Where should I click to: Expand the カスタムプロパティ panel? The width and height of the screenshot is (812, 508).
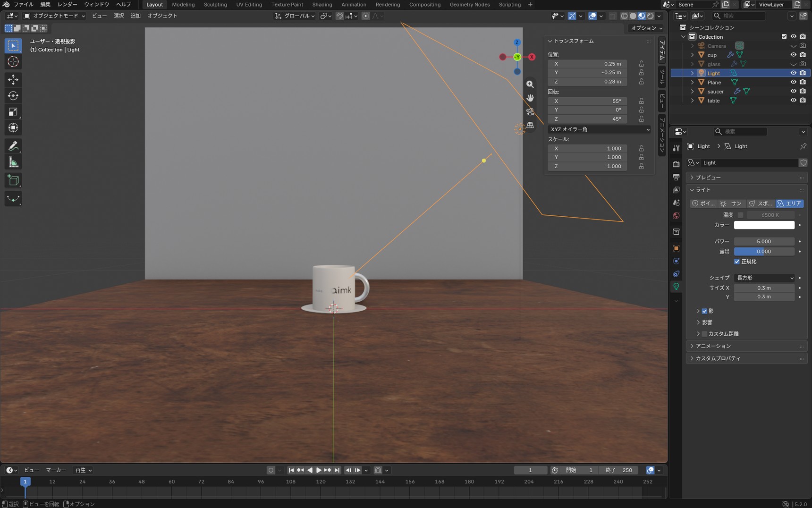[746, 358]
